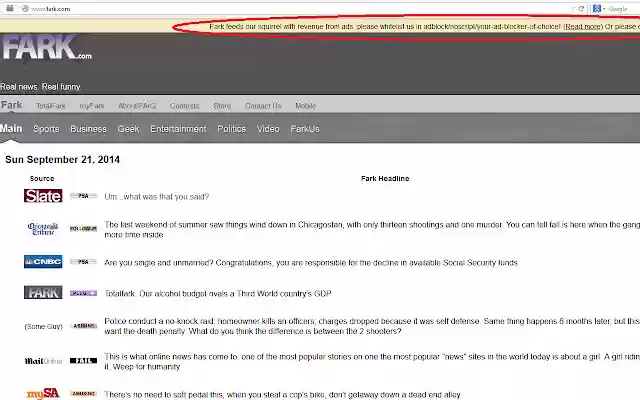Image resolution: width=640 pixels, height=400 pixels.
Task: Open the Chicagostan shootings headline
Action: point(372,229)
